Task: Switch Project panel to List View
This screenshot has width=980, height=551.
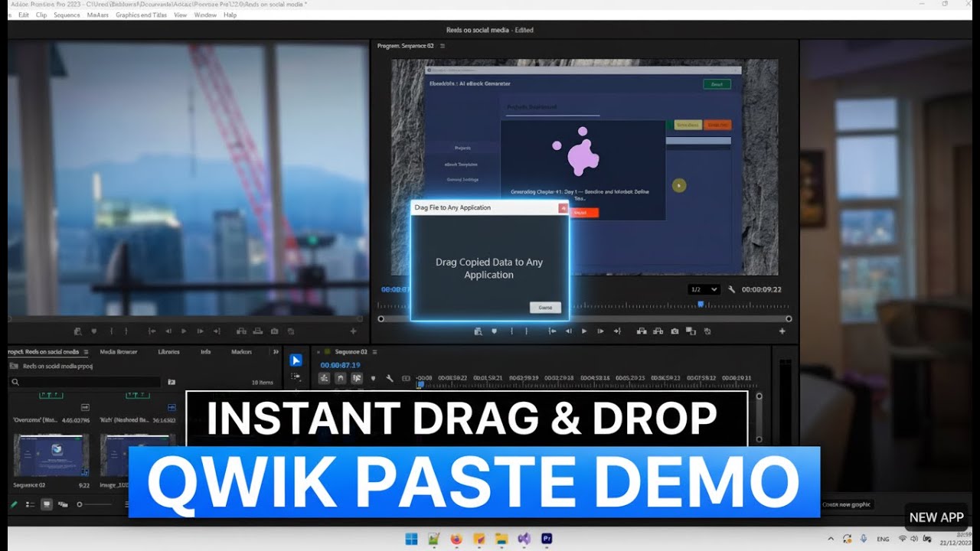Action: [30, 504]
